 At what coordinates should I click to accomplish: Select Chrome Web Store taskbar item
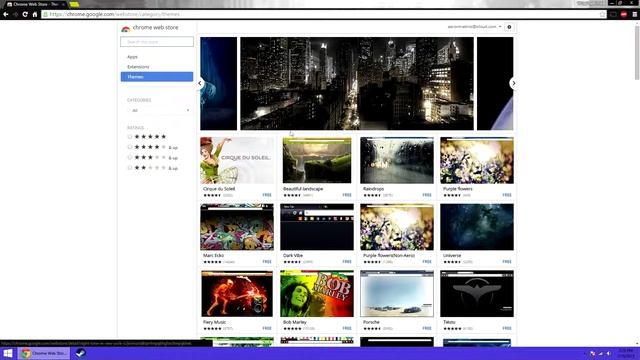coord(44,353)
